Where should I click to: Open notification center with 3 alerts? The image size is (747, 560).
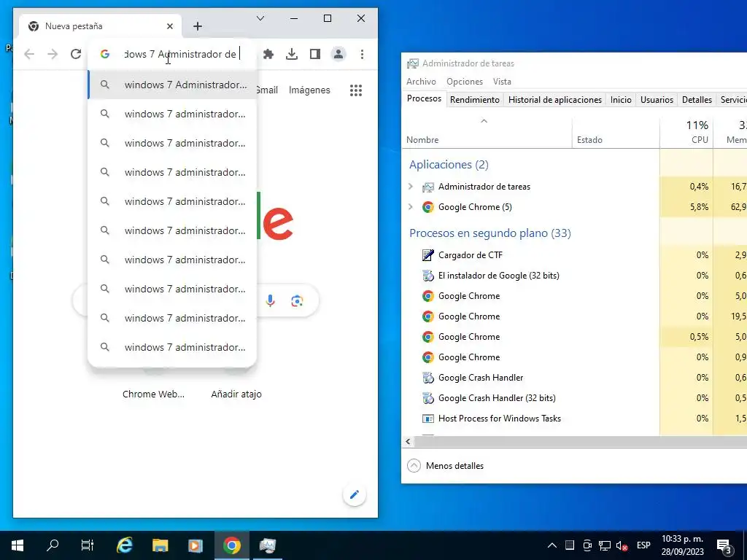(724, 545)
